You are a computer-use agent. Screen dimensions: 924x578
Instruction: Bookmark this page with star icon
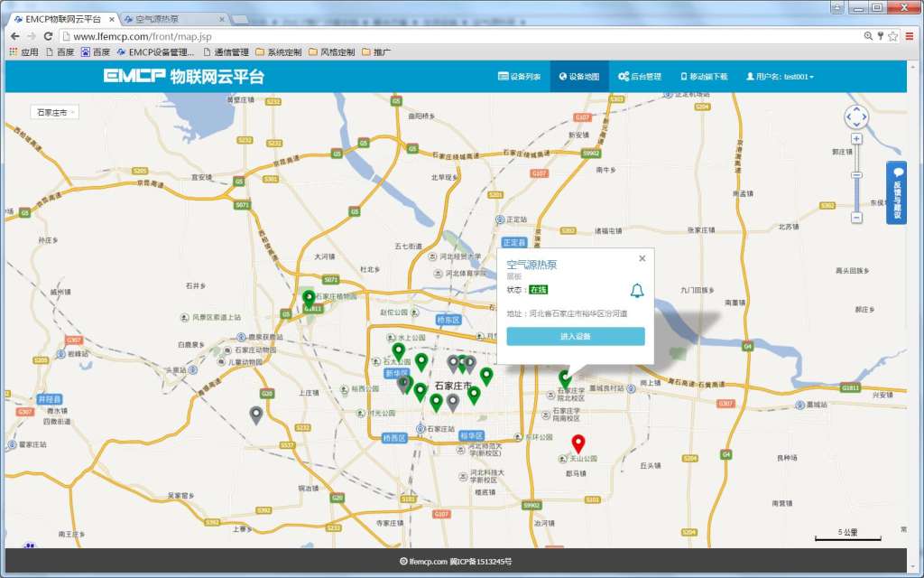click(x=892, y=36)
